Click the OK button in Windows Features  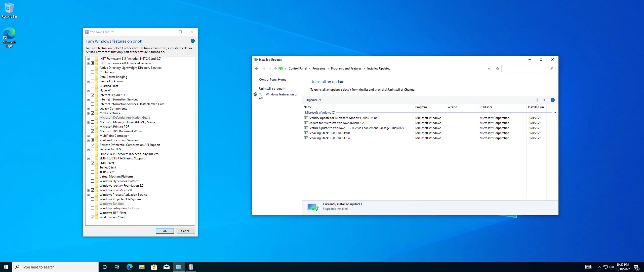pyautogui.click(x=165, y=231)
